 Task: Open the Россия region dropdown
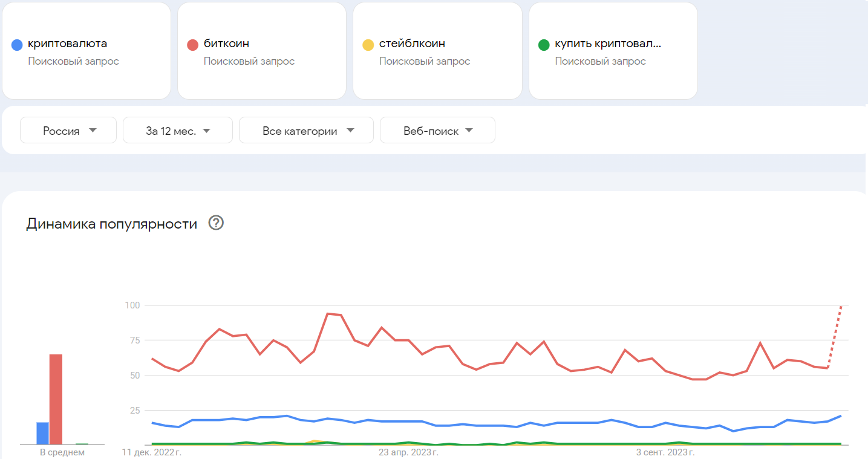(68, 131)
